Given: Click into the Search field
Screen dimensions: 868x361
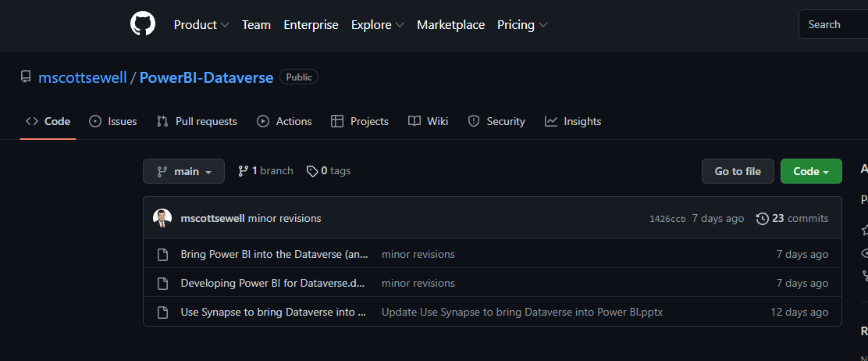Looking at the screenshot, I should click(835, 25).
